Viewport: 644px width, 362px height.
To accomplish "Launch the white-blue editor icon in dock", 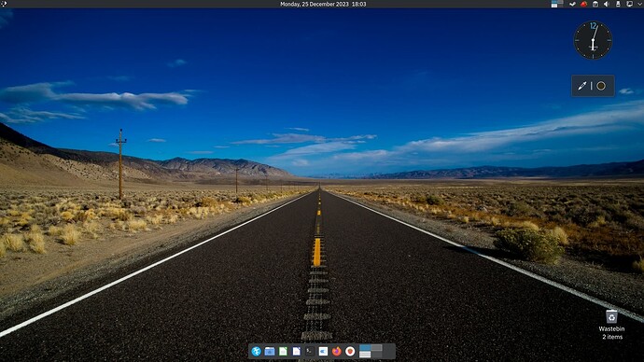I will point(323,352).
